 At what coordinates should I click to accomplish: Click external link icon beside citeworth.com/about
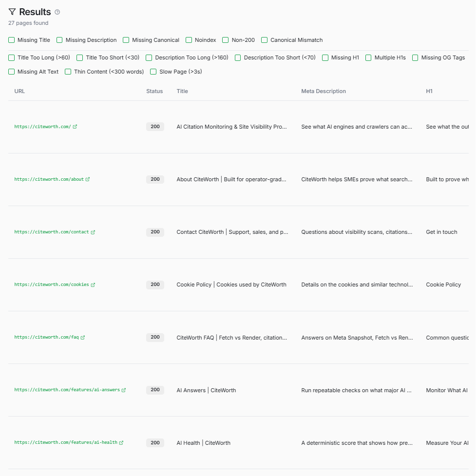pyautogui.click(x=88, y=179)
